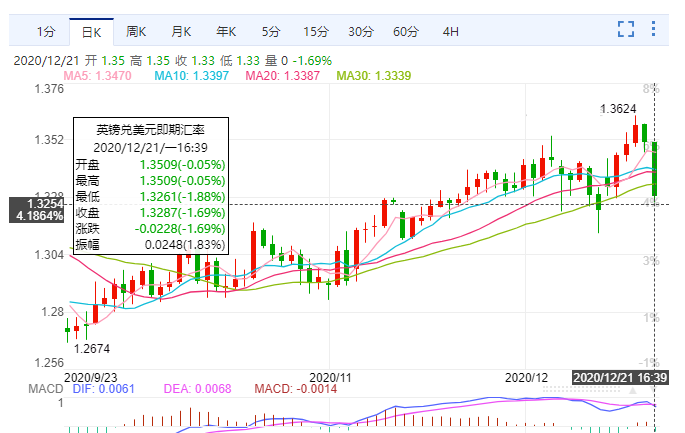Viewport: 685px width, 433px height.
Task: Choose the 15分 interval tab
Action: click(315, 31)
